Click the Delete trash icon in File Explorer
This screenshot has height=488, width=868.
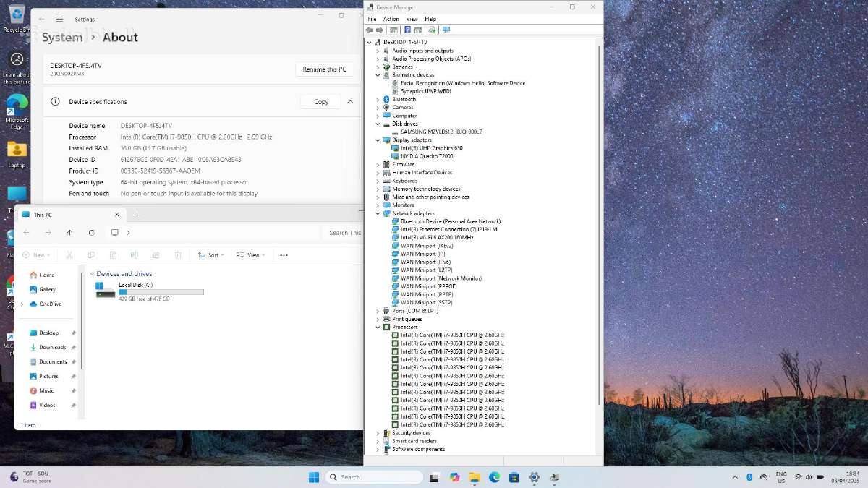pos(178,255)
